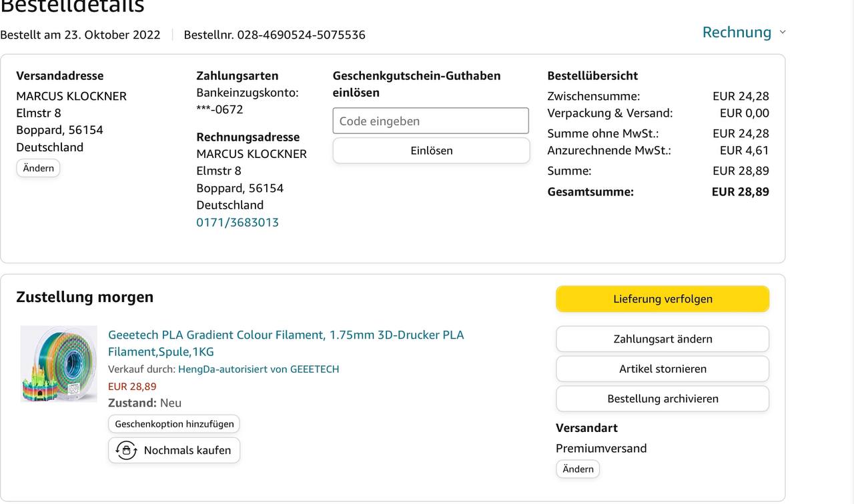This screenshot has width=854, height=504.
Task: Click the order number 028-4690524-5075536
Action: point(301,35)
